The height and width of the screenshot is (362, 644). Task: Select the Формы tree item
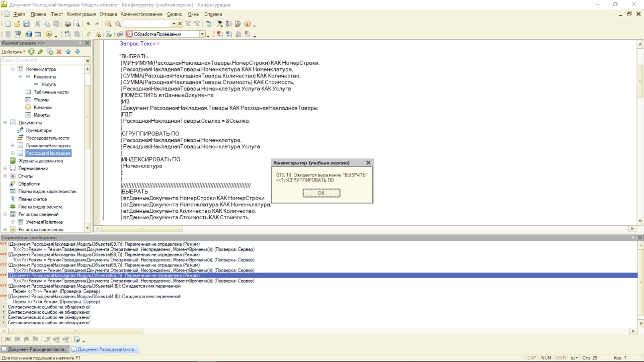(41, 100)
